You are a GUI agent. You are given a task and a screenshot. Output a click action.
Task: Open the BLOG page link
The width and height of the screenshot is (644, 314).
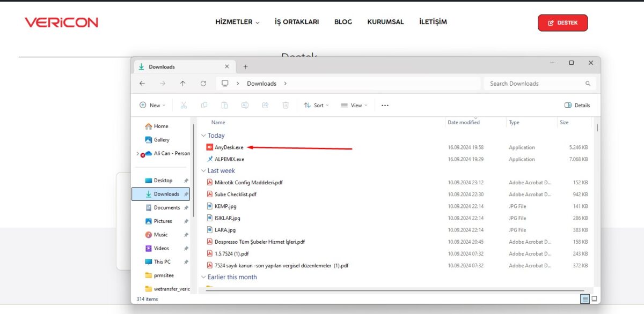[343, 22]
